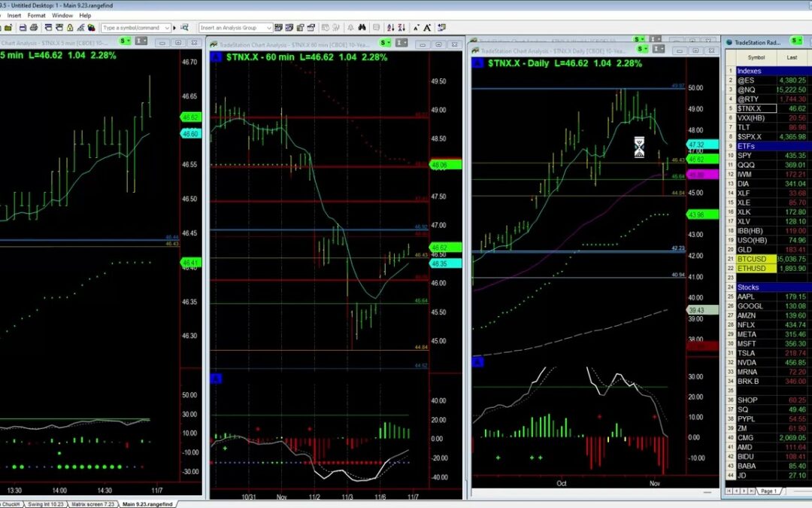812x508 pixels.
Task: Click blue A box on 60 min chart title
Action: [x=216, y=57]
